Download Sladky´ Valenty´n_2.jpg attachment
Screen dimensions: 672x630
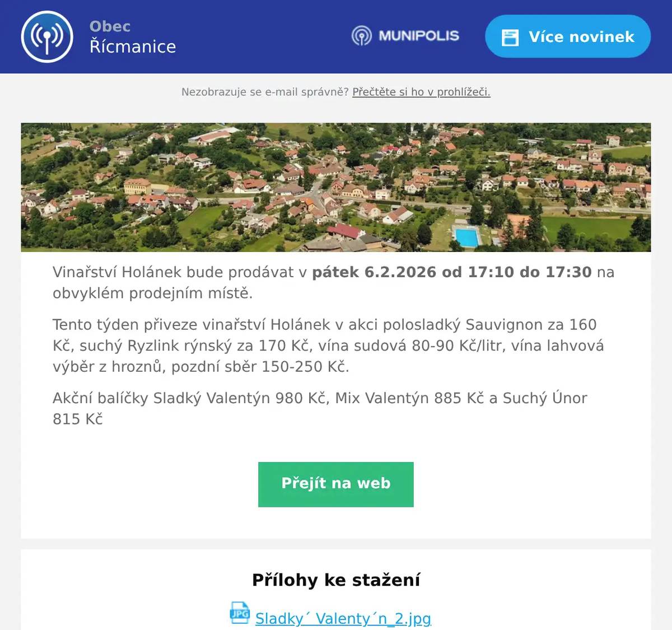343,619
